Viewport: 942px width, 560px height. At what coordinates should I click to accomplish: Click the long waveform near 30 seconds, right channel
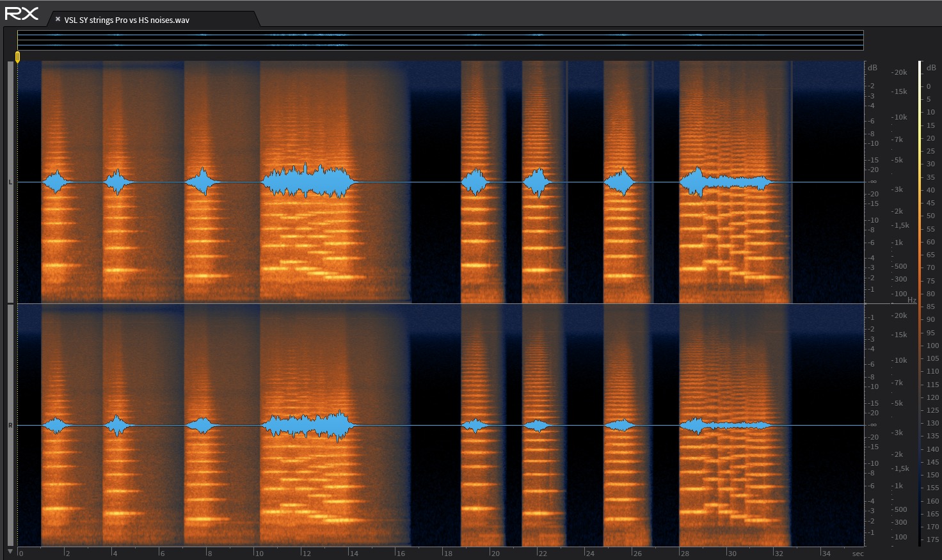point(726,425)
